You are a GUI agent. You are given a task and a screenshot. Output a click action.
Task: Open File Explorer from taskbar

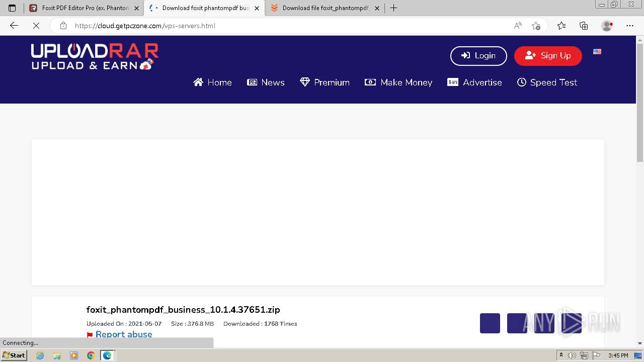57,355
